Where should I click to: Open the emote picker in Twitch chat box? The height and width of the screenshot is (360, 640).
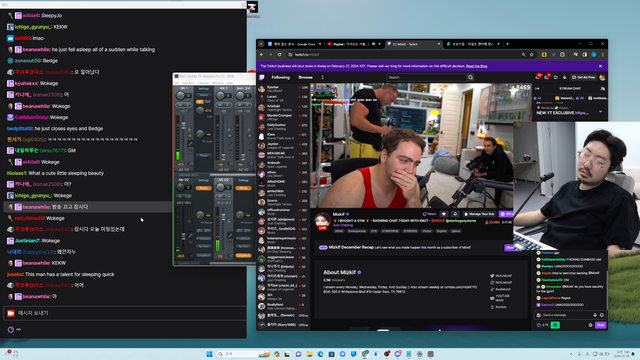(x=602, y=315)
